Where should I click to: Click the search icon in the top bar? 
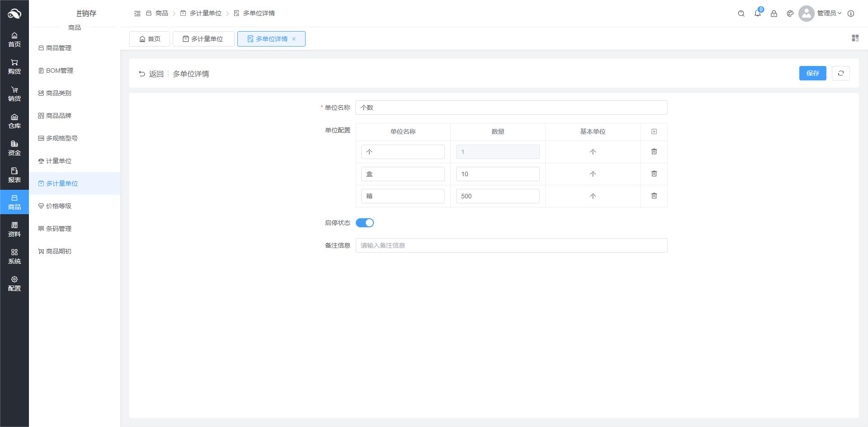[x=741, y=14]
